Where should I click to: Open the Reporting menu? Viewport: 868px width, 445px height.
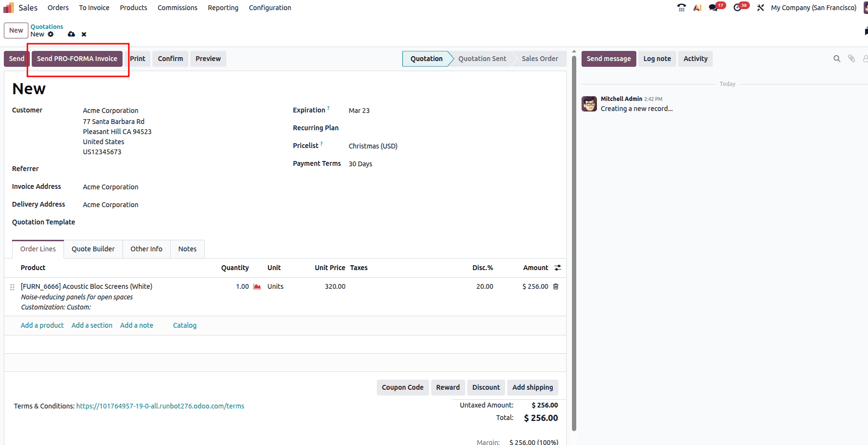point(223,8)
